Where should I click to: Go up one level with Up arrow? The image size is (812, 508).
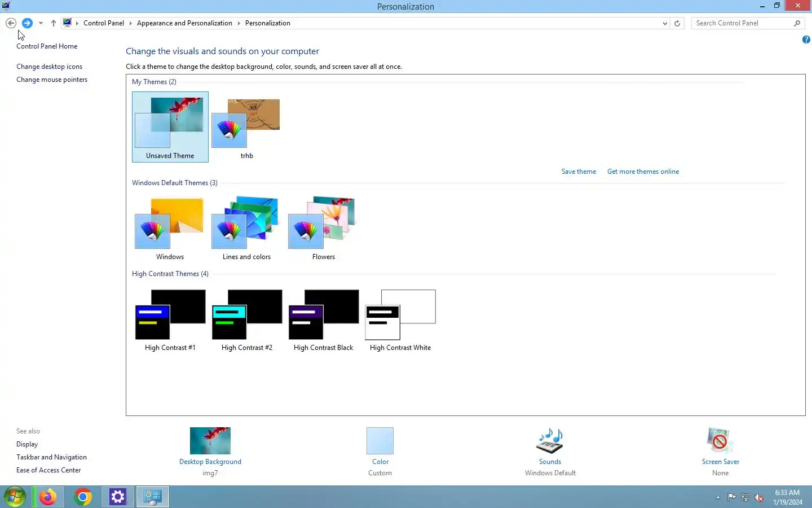53,23
